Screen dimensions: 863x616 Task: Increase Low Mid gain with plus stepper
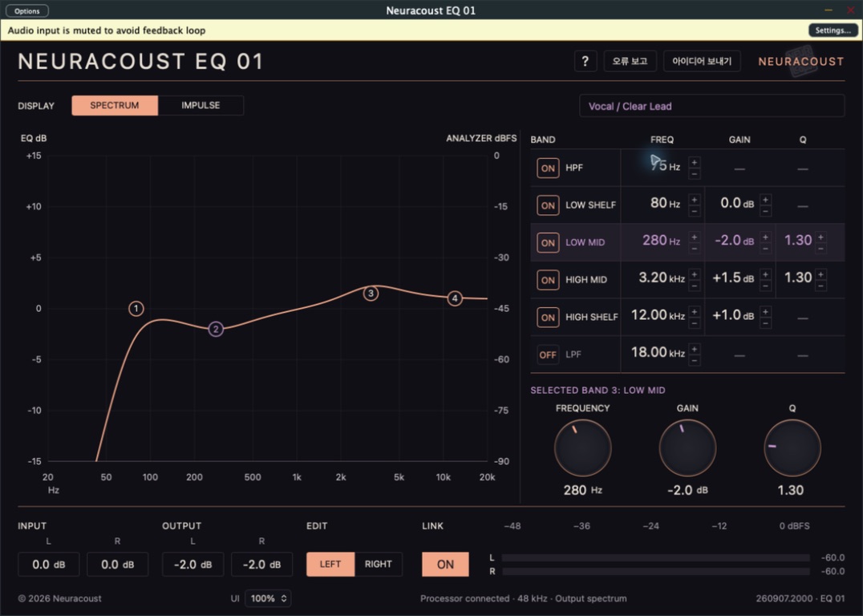pyautogui.click(x=766, y=237)
